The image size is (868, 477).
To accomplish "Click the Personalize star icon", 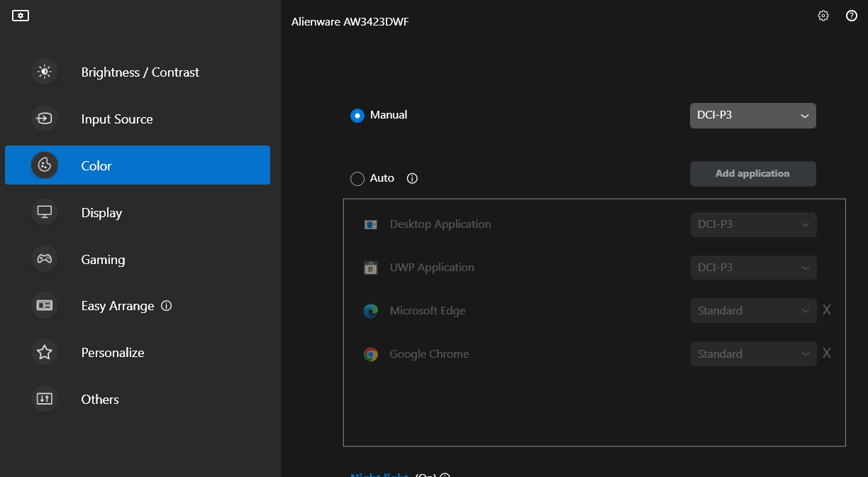I will [45, 352].
